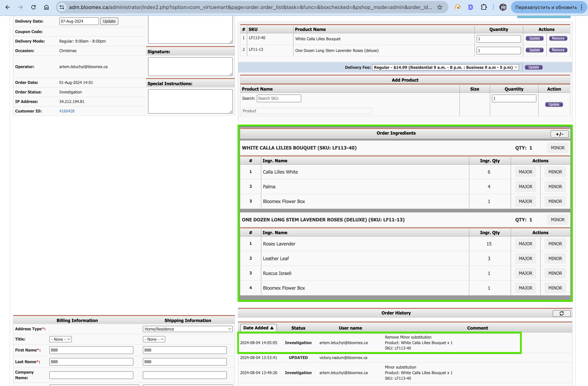Update quantity for Lavender Roses (deluxe)
The height and width of the screenshot is (386, 588).
click(x=535, y=50)
